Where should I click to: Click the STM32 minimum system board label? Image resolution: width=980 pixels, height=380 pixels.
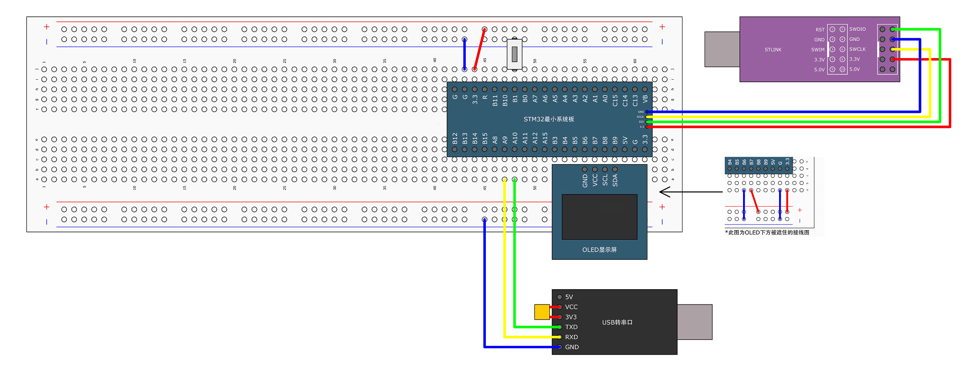click(x=549, y=119)
